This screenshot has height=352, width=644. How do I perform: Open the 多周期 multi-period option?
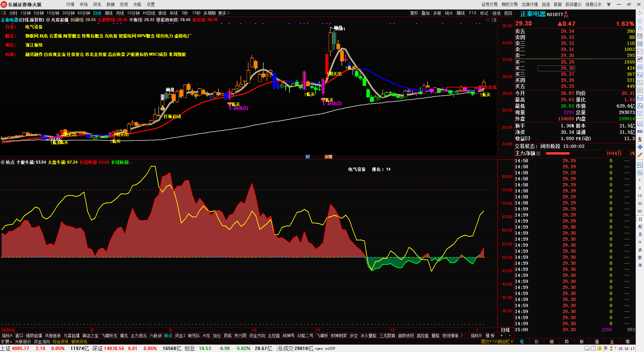pyautogui.click(x=209, y=13)
